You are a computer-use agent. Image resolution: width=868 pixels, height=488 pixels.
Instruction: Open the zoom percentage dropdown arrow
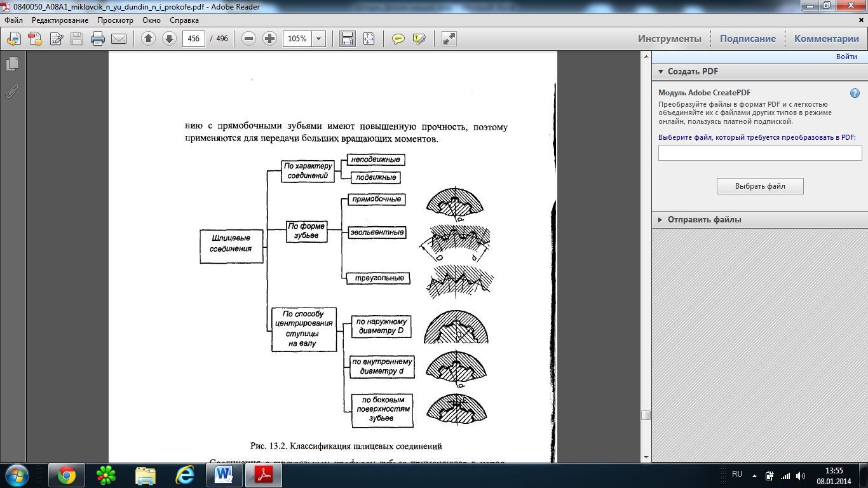(318, 39)
